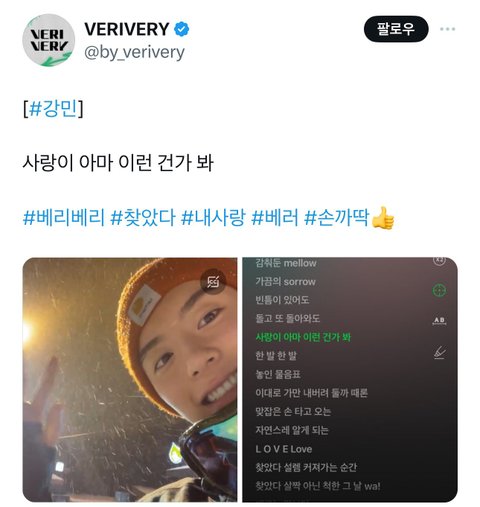Screen dimensions: 480x507
Task: Follow VERIVERY with the 팔로우 button
Action: click(x=396, y=29)
